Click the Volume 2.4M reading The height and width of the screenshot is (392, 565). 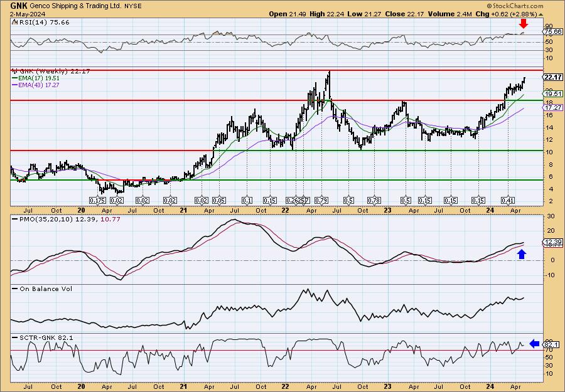click(449, 14)
